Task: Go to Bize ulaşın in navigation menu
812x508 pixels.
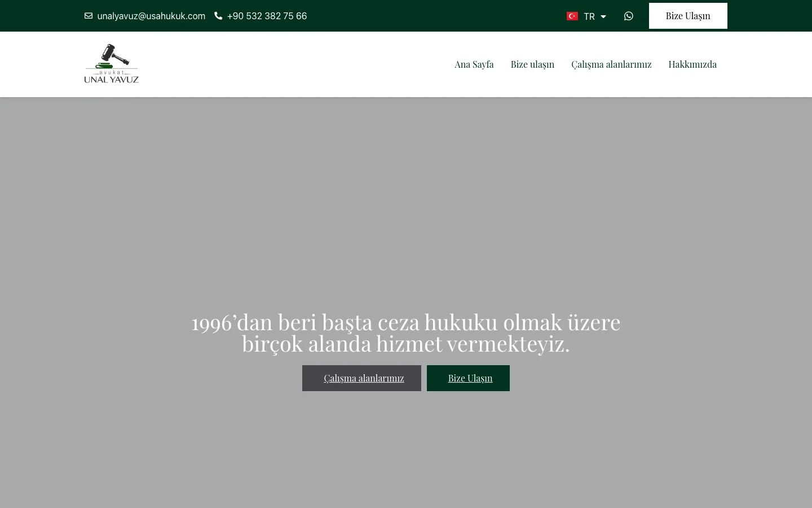Action: (532, 64)
